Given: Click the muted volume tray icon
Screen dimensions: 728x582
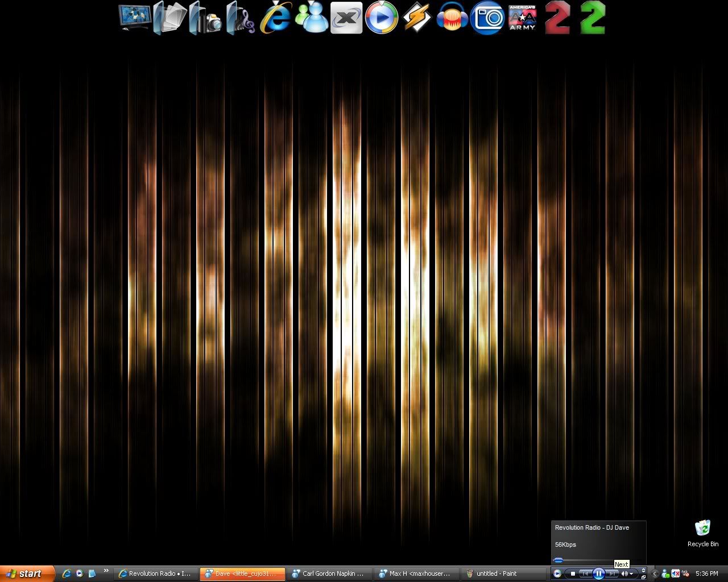Looking at the screenshot, I should (x=676, y=573).
